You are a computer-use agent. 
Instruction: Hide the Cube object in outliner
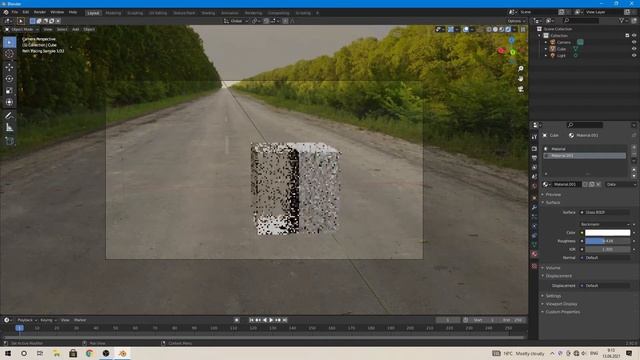tap(634, 49)
